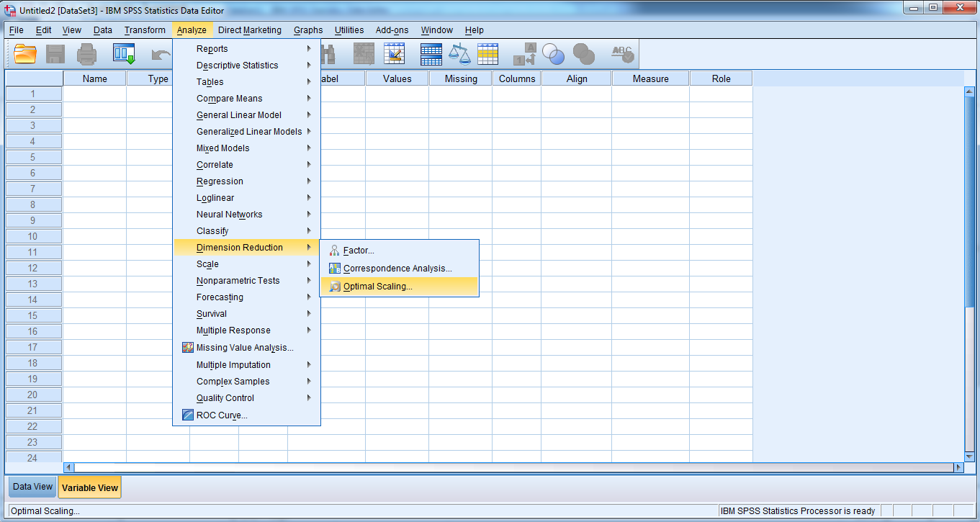Click the Values column header
The width and height of the screenshot is (980, 522).
pyautogui.click(x=397, y=78)
